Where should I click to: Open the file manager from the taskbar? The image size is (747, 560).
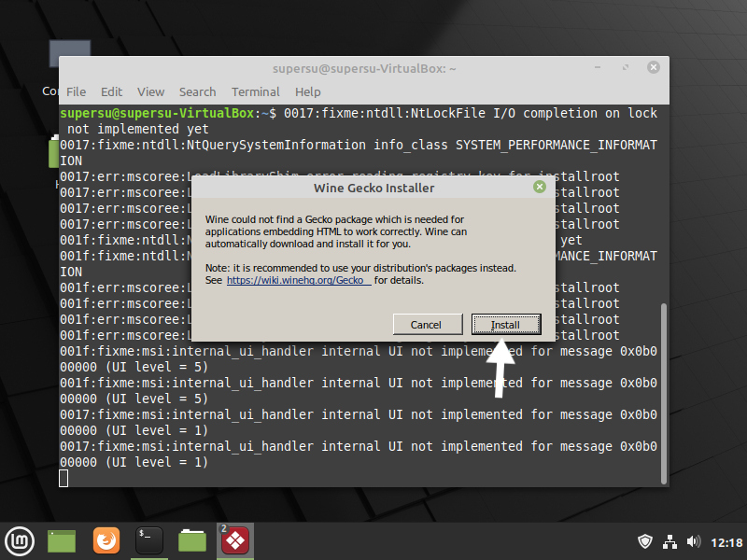click(192, 540)
